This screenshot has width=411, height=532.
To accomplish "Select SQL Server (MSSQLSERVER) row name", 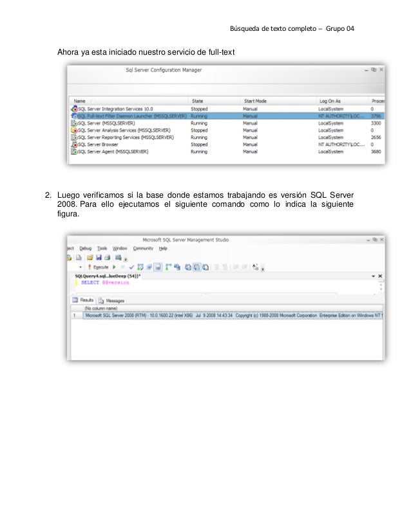I will (x=106, y=123).
